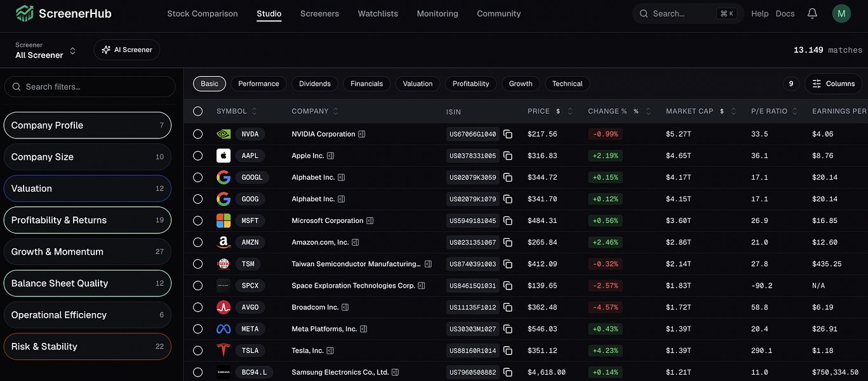Switch to the Performance tab

[x=258, y=84]
